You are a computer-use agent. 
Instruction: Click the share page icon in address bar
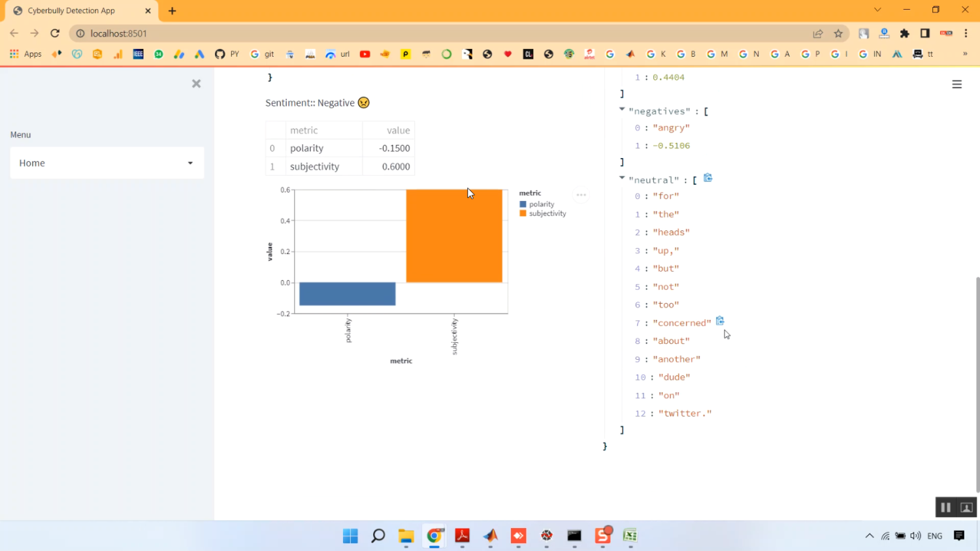818,33
